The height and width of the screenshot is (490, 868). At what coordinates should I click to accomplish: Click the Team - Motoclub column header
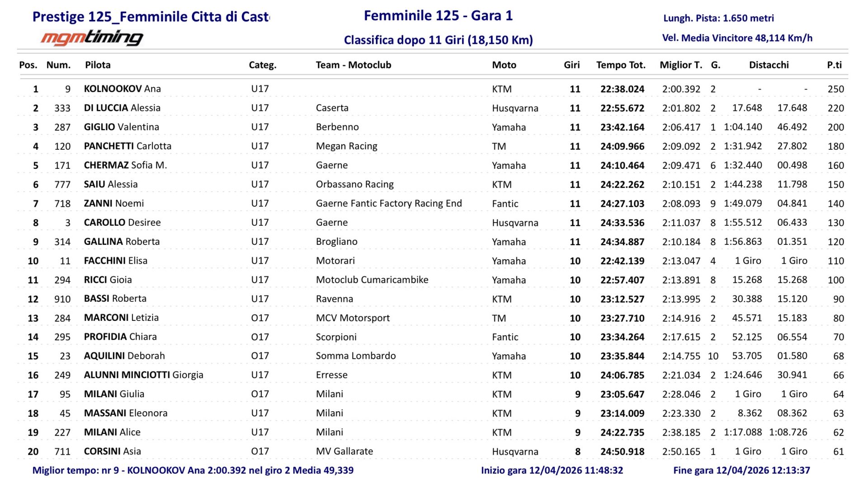tap(353, 65)
